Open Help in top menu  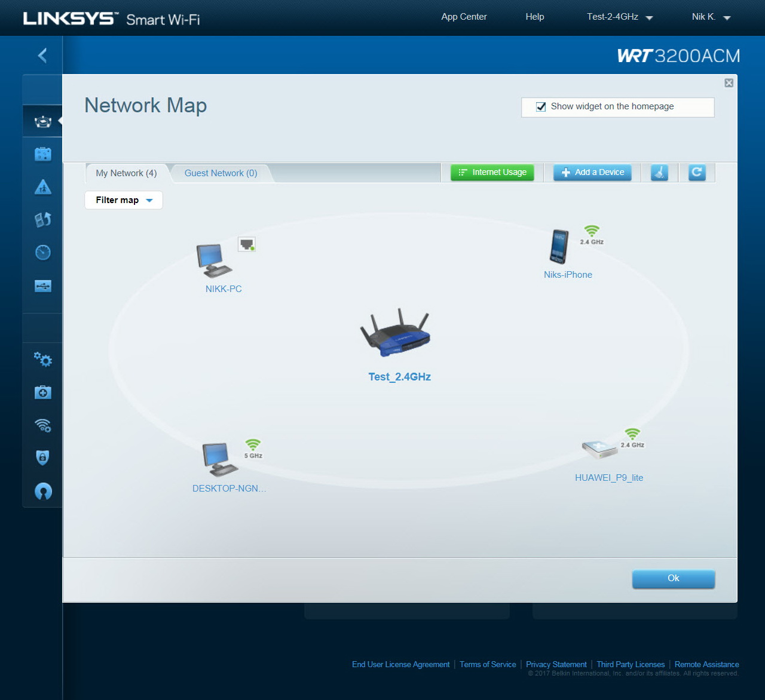coord(535,17)
